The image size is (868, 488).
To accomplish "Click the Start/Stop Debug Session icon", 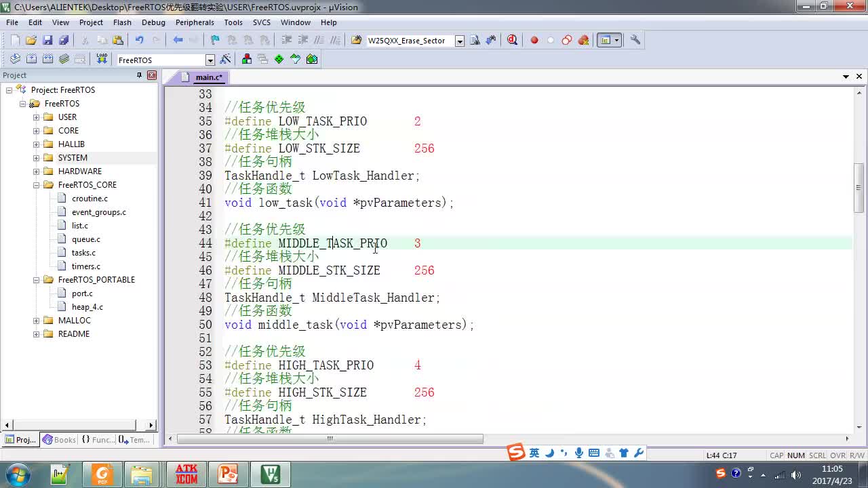I will point(512,40).
